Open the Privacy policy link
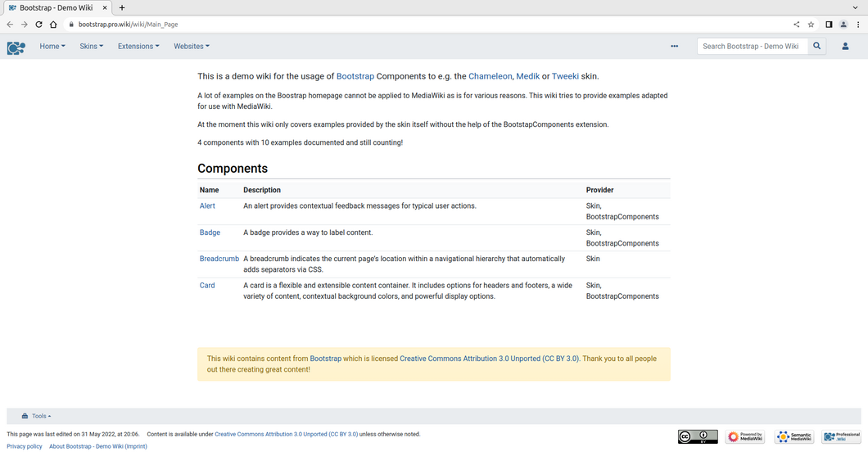Viewport: 868px width, 456px height. (25, 447)
